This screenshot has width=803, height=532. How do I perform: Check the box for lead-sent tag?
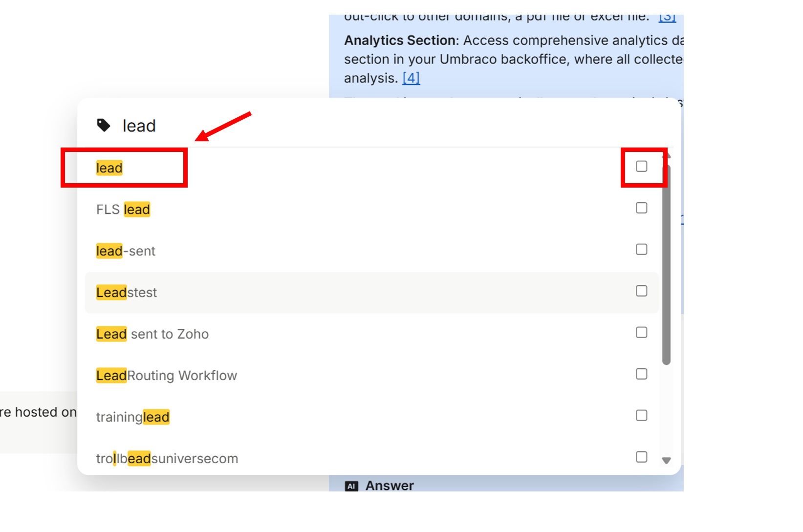coord(641,250)
